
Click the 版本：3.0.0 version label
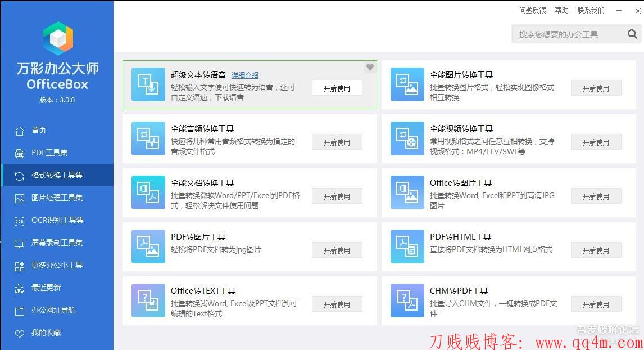point(57,100)
